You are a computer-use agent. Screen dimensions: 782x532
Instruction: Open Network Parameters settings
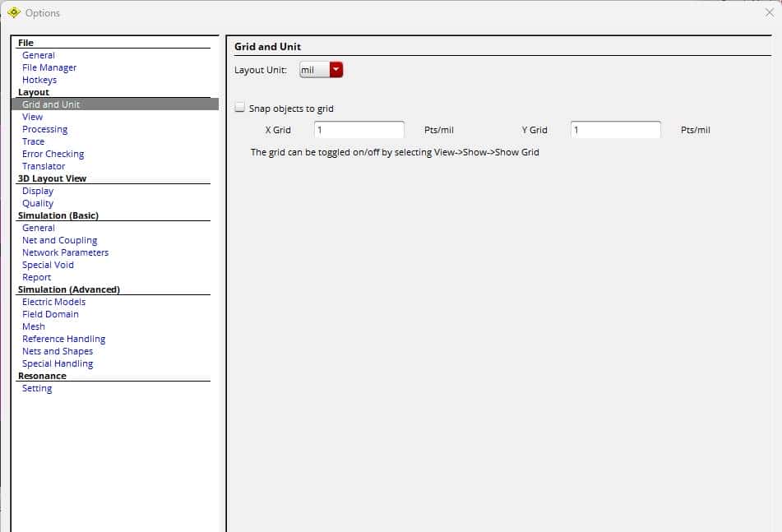66,252
